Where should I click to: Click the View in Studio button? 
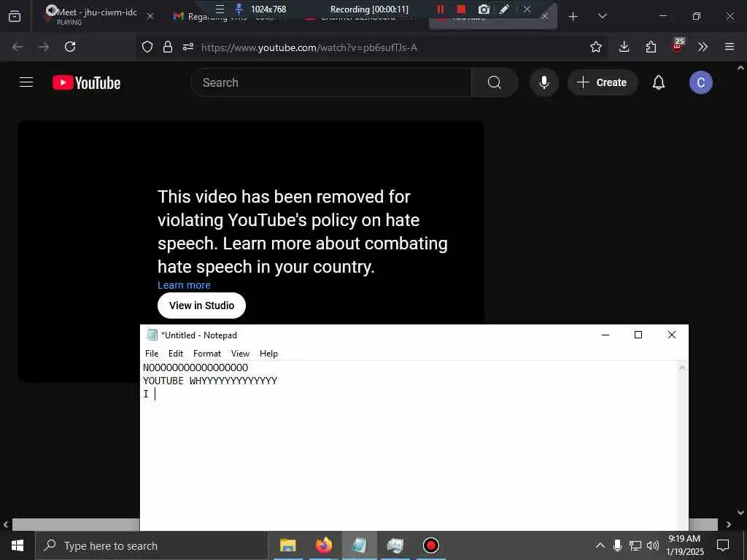coord(201,306)
